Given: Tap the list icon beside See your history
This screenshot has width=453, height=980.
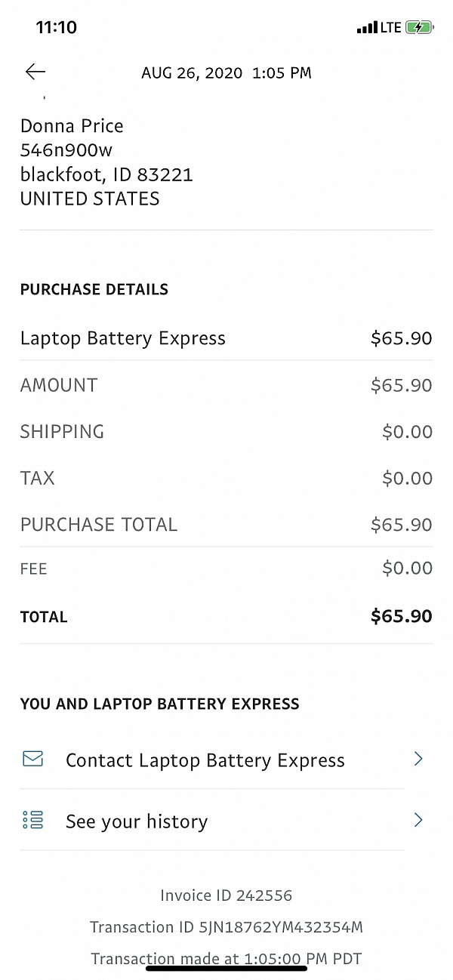Looking at the screenshot, I should (x=33, y=820).
